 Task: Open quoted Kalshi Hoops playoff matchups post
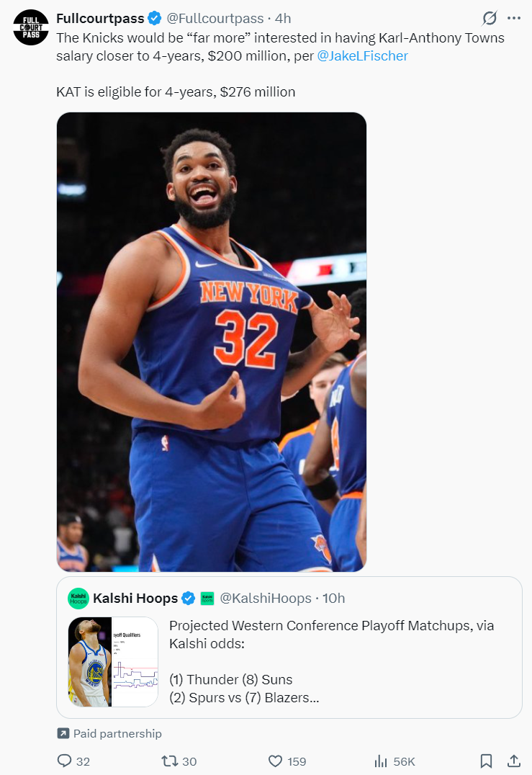pyautogui.click(x=289, y=648)
